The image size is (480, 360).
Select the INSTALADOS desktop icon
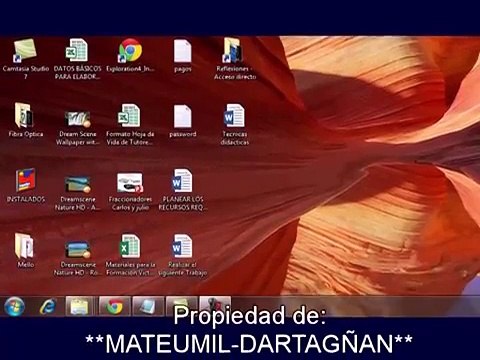(26, 185)
